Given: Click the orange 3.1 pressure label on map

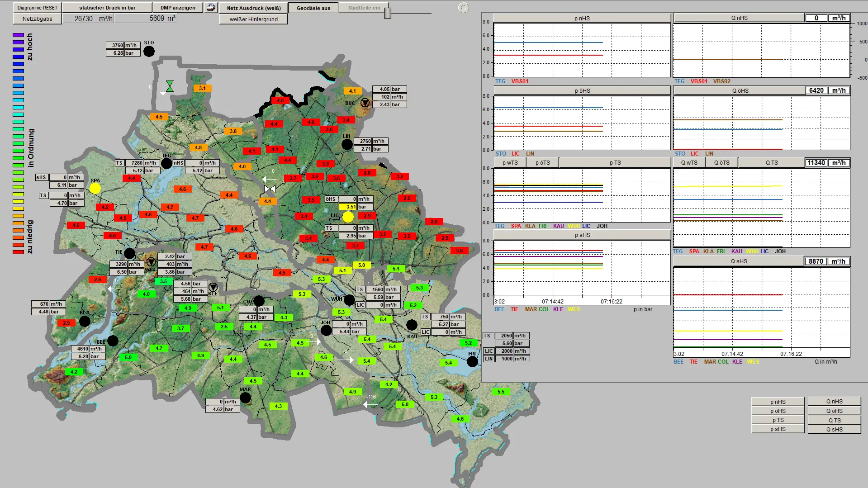Looking at the screenshot, I should coord(202,88).
